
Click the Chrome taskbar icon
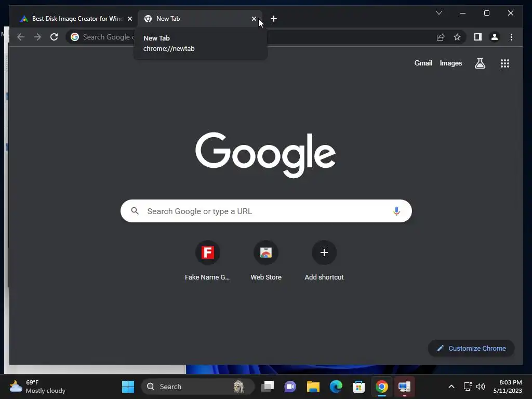pos(382,387)
